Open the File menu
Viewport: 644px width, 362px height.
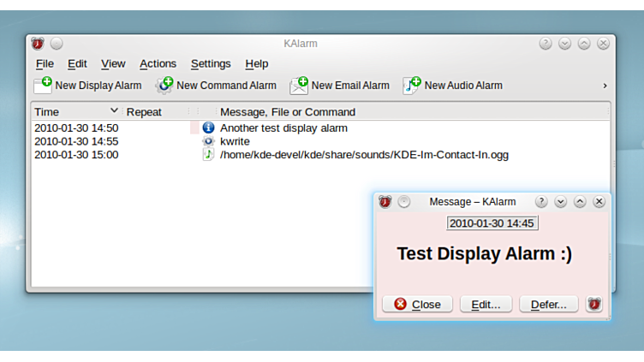45,63
